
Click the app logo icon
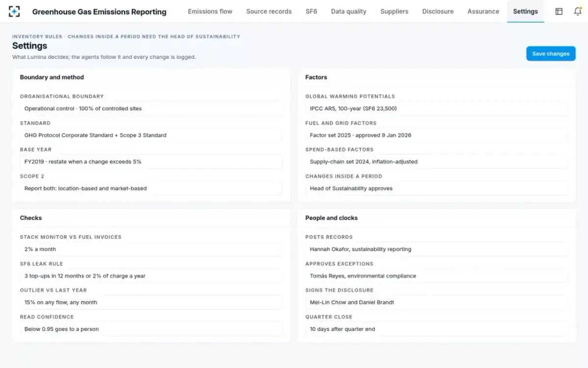point(15,11)
